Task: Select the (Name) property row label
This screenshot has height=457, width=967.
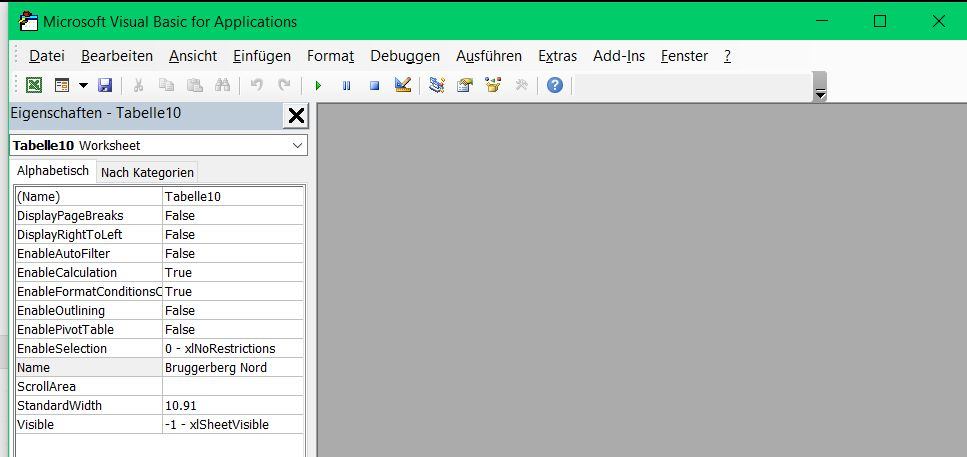Action: point(89,197)
